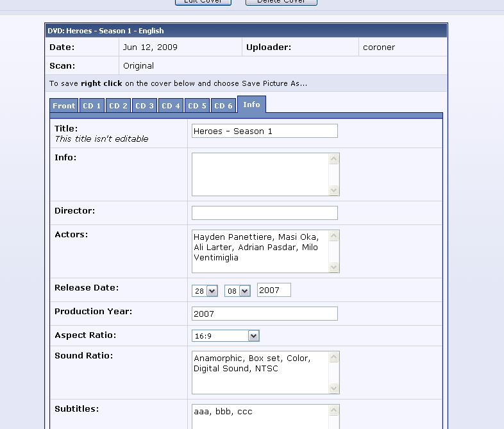This screenshot has width=504, height=429.
Task: Open the CD 1 tab
Action: (92, 106)
